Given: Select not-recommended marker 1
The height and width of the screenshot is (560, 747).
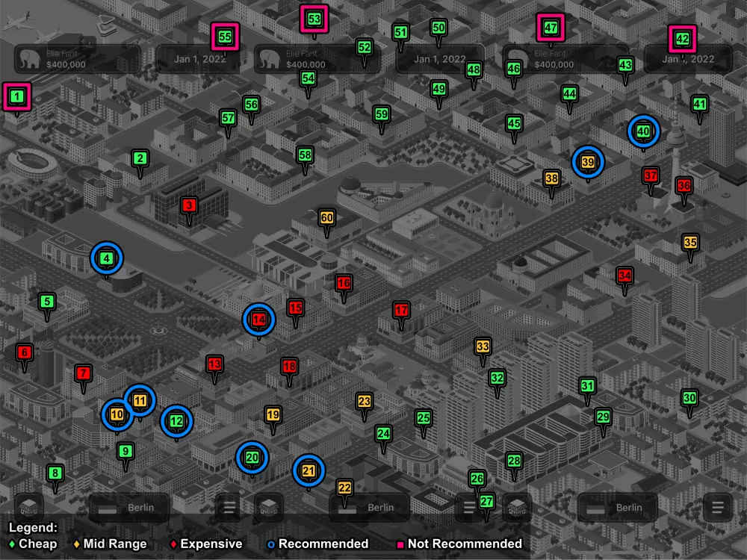Looking at the screenshot, I should 17,96.
